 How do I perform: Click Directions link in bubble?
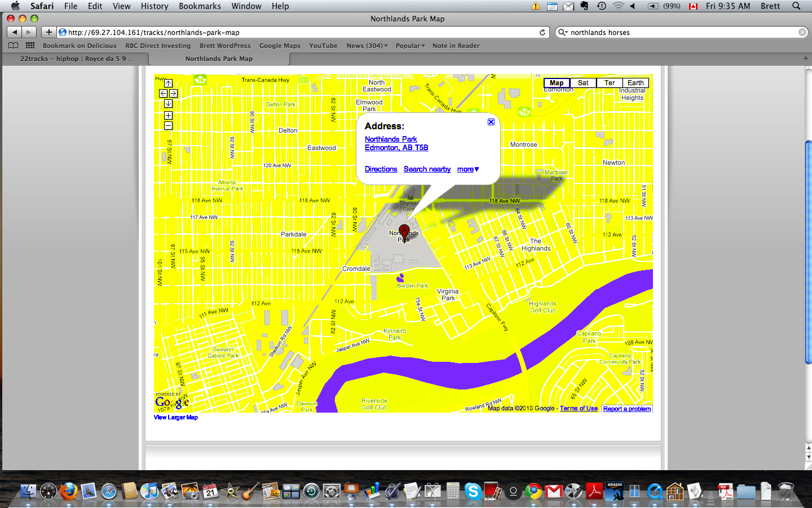pyautogui.click(x=381, y=169)
